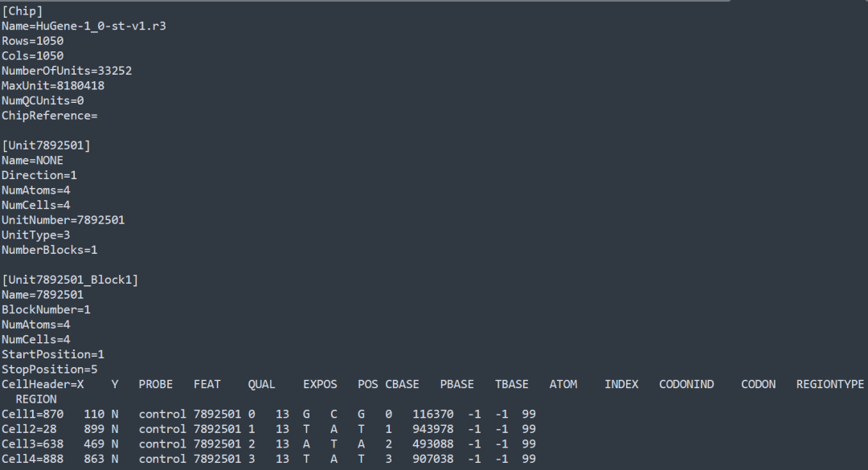This screenshot has width=868, height=470.
Task: Click the TBASE column header text
Action: (512, 385)
